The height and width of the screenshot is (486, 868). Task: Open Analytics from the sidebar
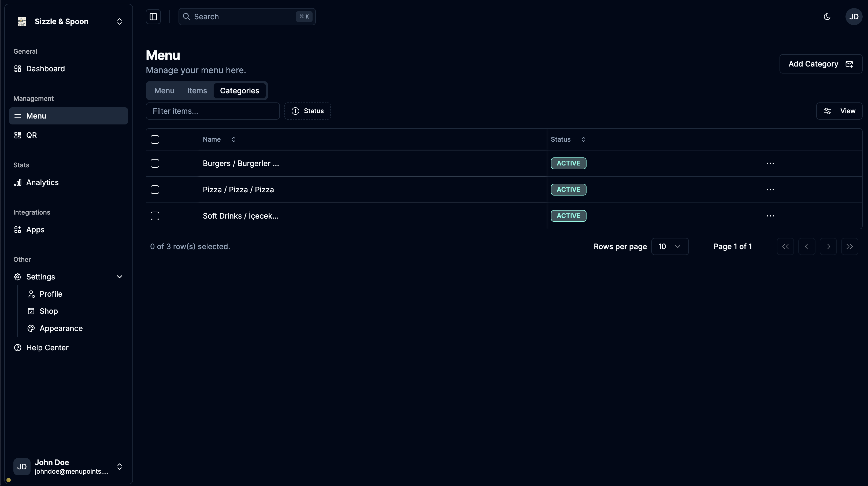click(x=42, y=182)
